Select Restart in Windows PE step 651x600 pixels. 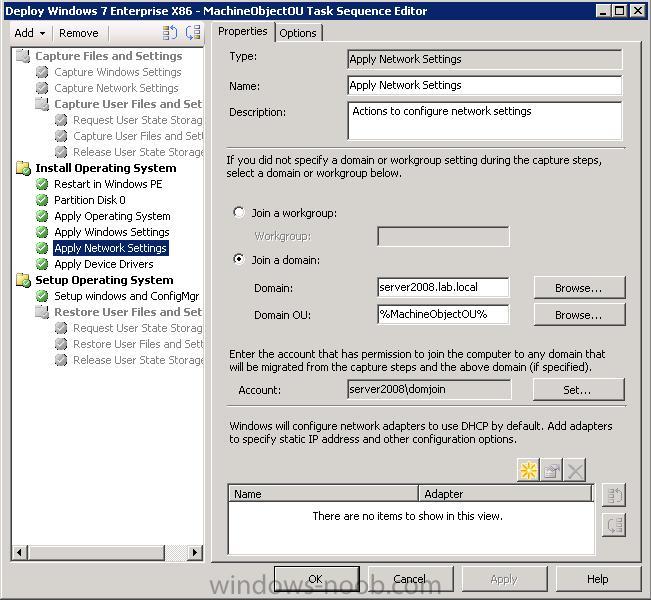pos(108,184)
